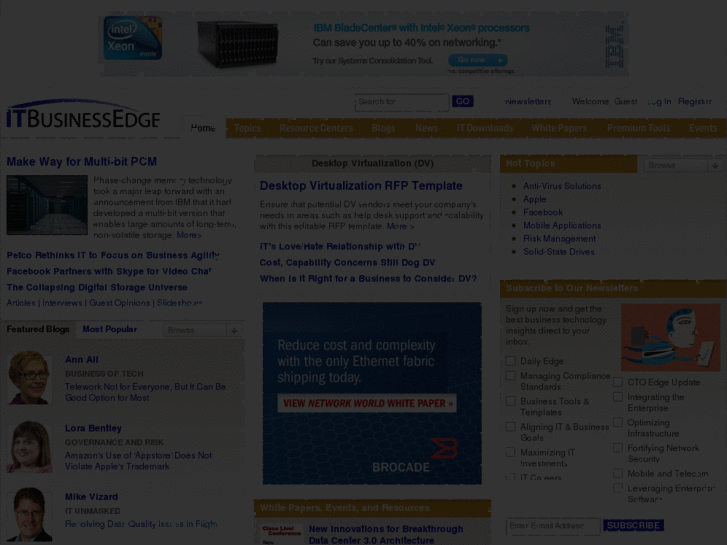Viewport: 727px width, 545px height.
Task: Check the CTO Edge Update checkbox
Action: pyautogui.click(x=618, y=382)
